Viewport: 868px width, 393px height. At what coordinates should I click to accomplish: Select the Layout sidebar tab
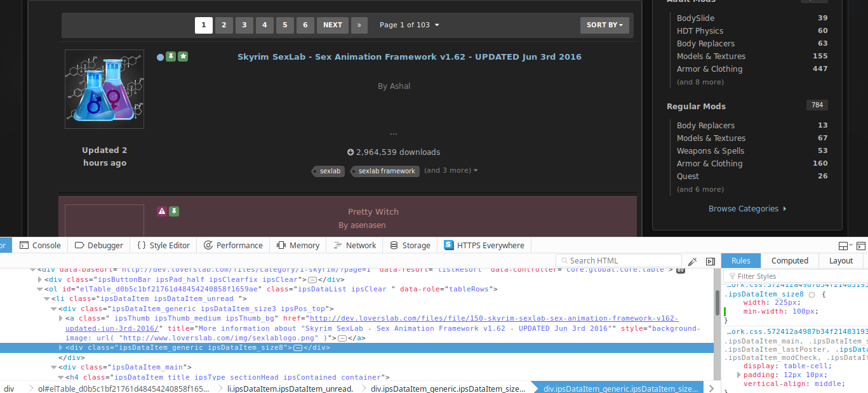[841, 260]
